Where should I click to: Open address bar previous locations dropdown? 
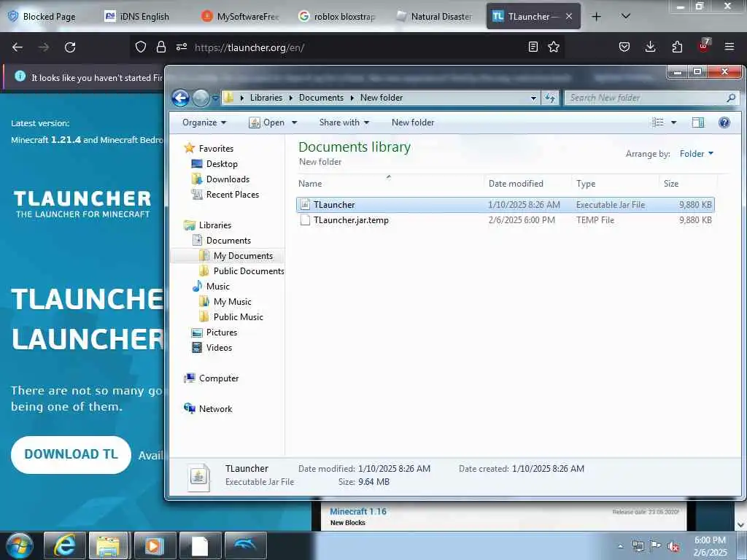click(x=533, y=98)
